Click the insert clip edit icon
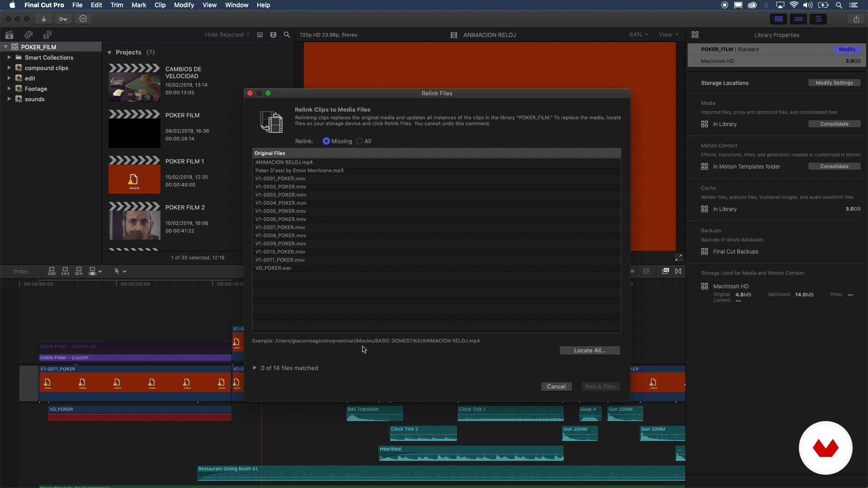Viewport: 868px width, 488px height. (65, 271)
